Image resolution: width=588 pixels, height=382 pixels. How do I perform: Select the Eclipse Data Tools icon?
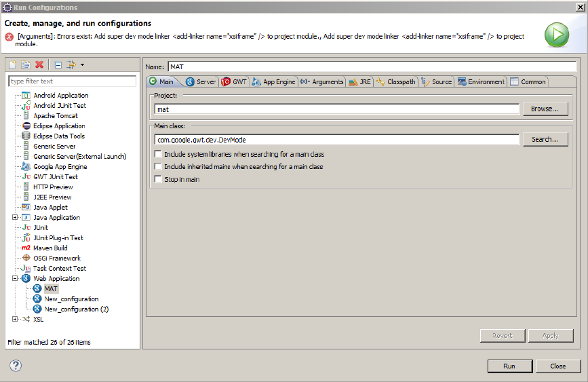pyautogui.click(x=26, y=136)
